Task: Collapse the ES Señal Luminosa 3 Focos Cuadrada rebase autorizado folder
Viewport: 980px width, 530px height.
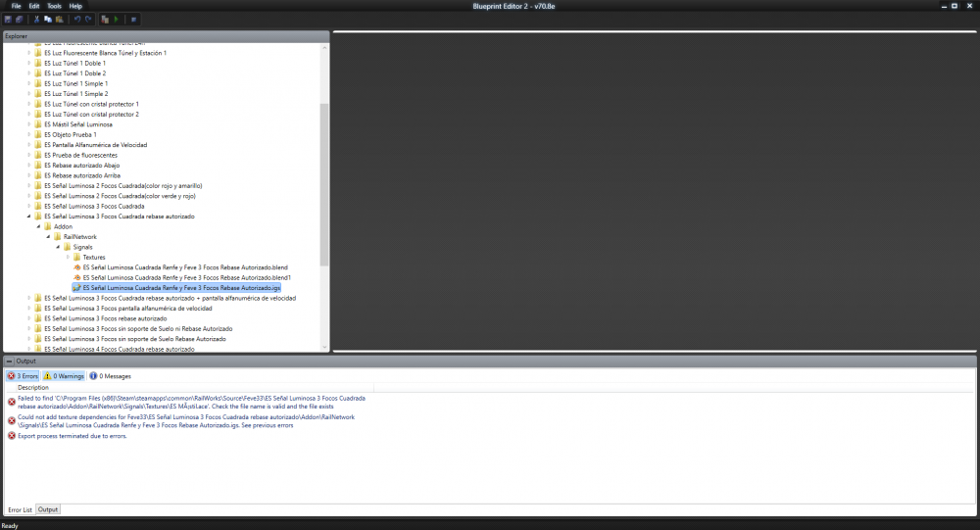Action: tap(28, 217)
